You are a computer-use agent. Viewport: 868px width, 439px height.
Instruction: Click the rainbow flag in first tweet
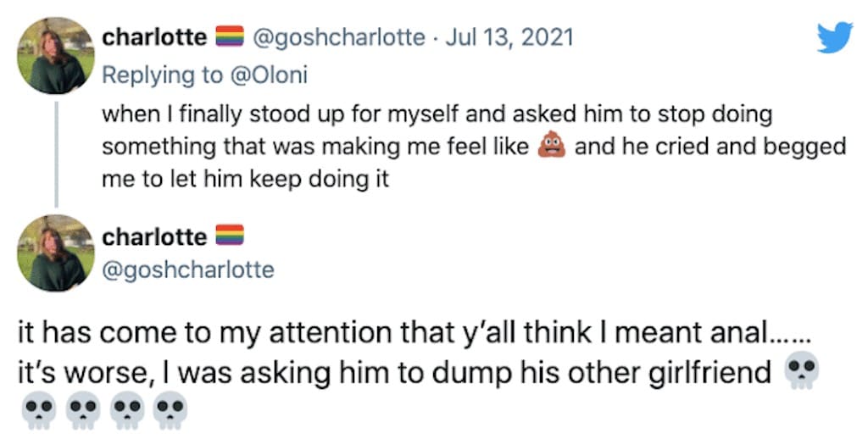230,36
